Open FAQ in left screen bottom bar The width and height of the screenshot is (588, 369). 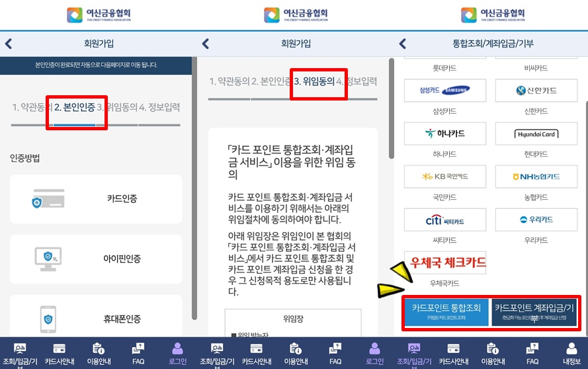click(138, 354)
